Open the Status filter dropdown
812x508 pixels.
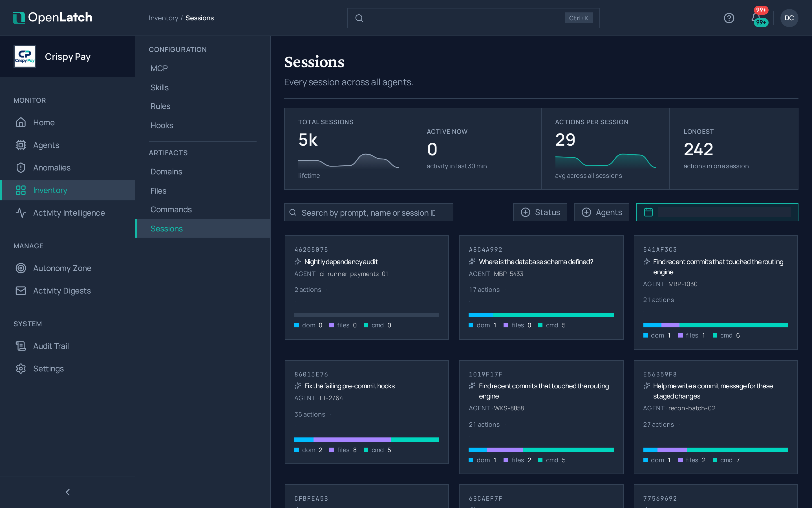point(540,212)
